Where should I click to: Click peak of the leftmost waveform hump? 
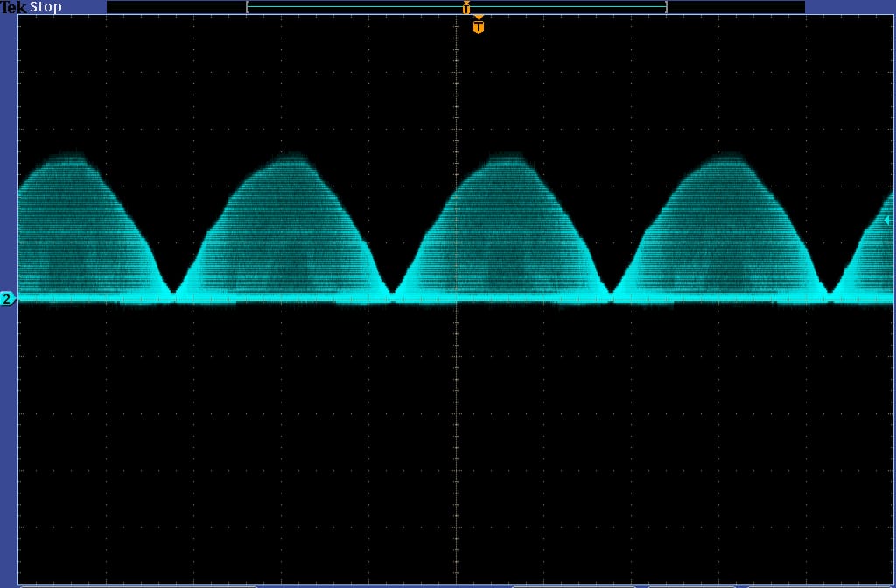point(68,158)
